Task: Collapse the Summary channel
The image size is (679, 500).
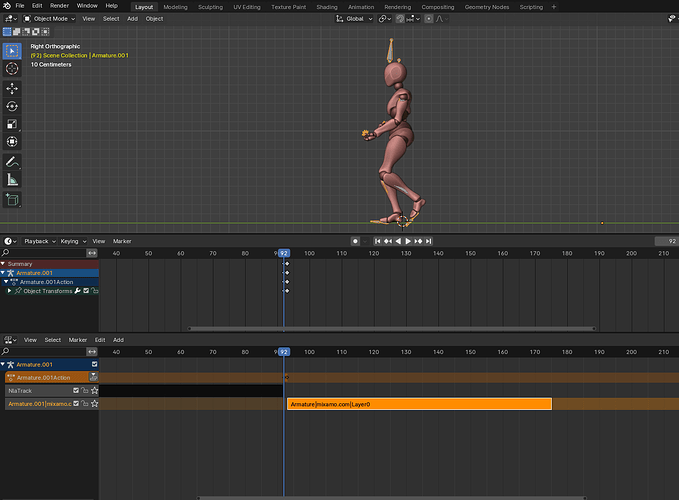Action: (3, 264)
